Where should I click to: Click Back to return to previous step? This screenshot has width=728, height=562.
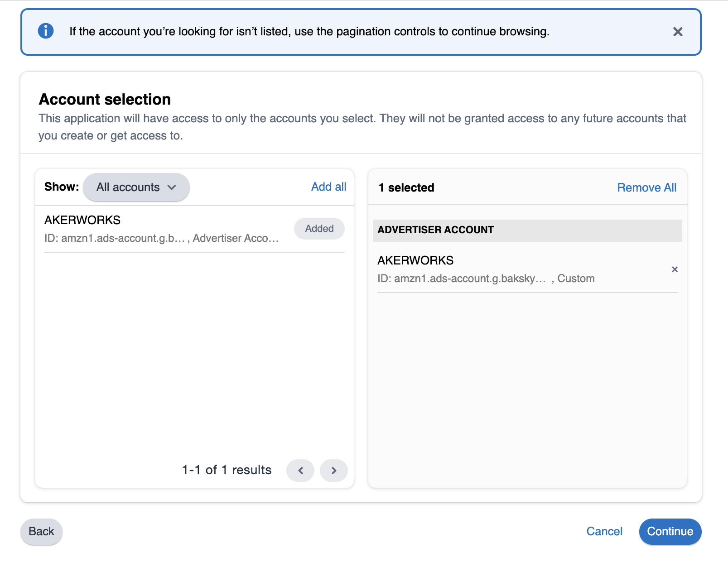(x=41, y=531)
